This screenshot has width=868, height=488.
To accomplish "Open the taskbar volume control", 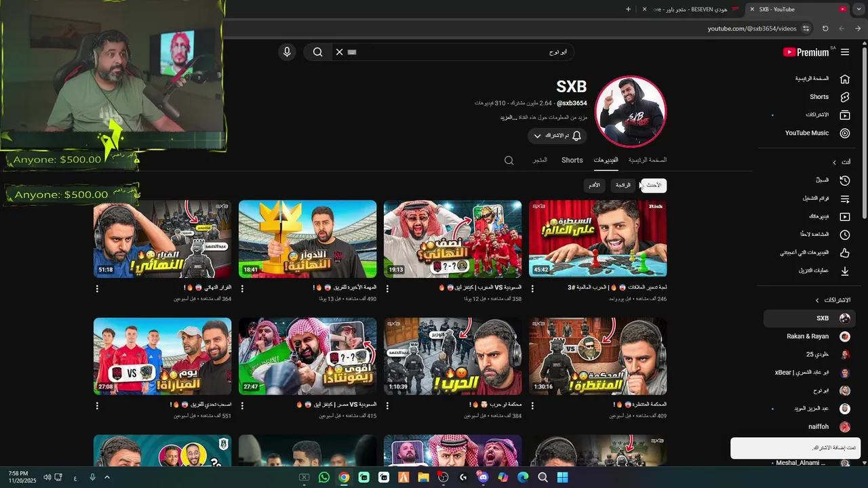I will [x=47, y=478].
